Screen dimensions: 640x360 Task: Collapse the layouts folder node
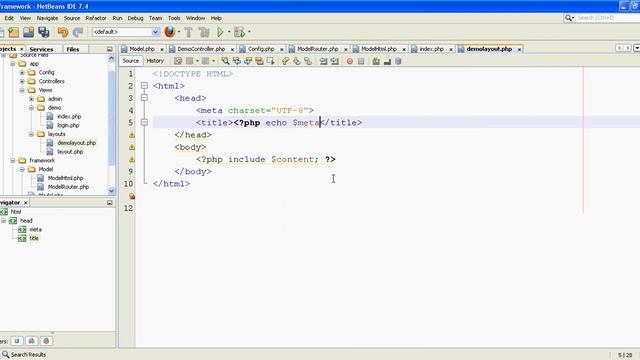tap(31, 134)
